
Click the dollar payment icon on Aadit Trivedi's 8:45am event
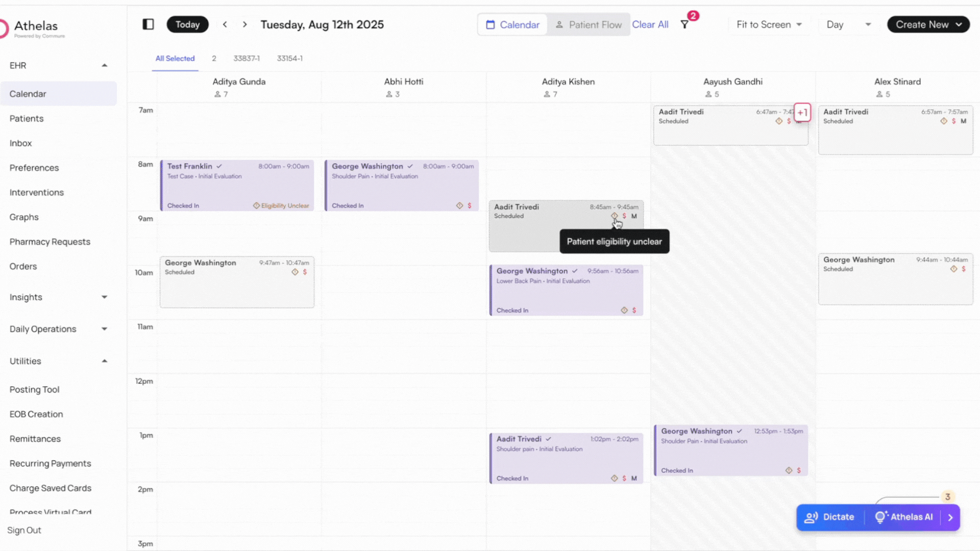click(x=624, y=216)
